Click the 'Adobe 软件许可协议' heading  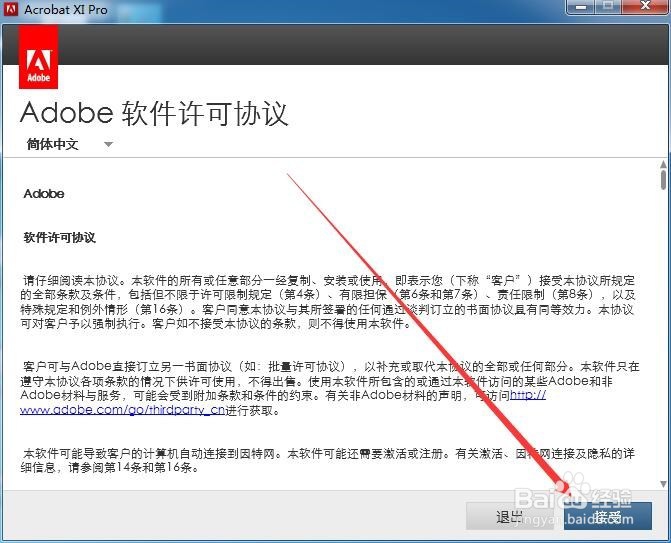pyautogui.click(x=154, y=113)
